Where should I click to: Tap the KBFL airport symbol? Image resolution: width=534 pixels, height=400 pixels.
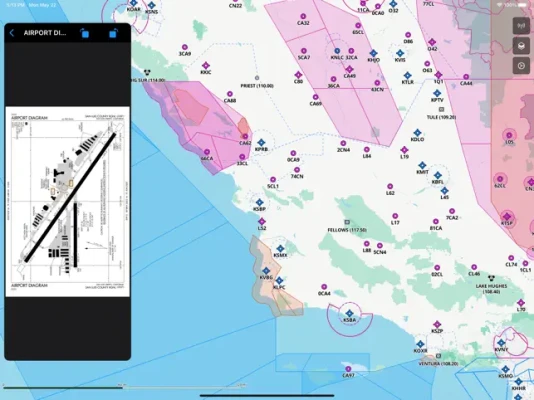click(x=438, y=176)
